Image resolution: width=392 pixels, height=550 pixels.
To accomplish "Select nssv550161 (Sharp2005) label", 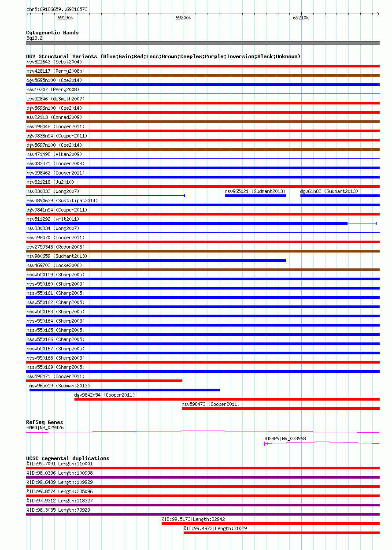I will click(55, 293).
